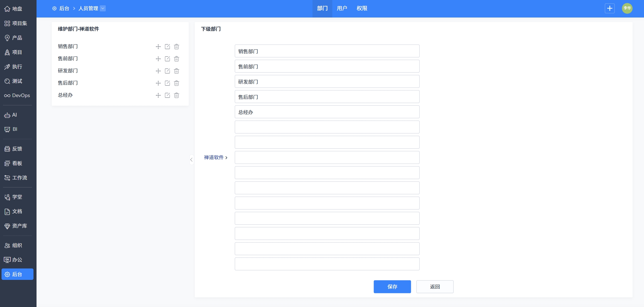Click the 禅道软件 parent department link
Screen dimensions: 644x307
click(x=214, y=157)
